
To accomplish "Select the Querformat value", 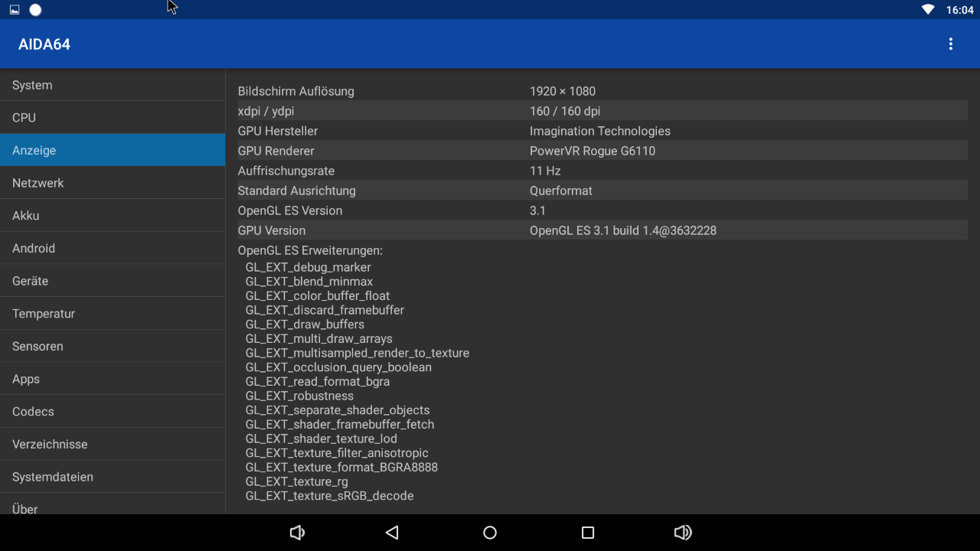I will (x=561, y=191).
